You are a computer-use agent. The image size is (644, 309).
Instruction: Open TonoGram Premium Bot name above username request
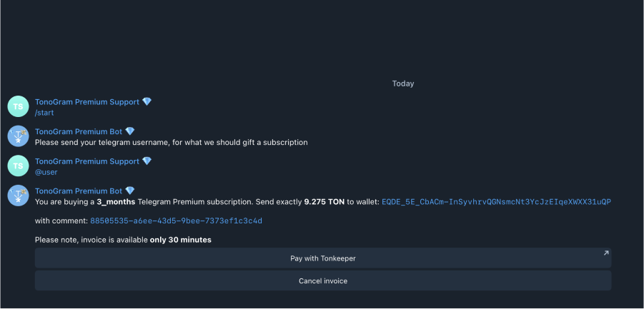click(79, 131)
